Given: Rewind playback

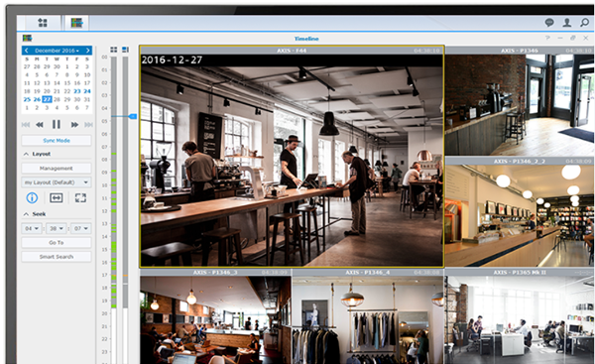Looking at the screenshot, I should (40, 125).
